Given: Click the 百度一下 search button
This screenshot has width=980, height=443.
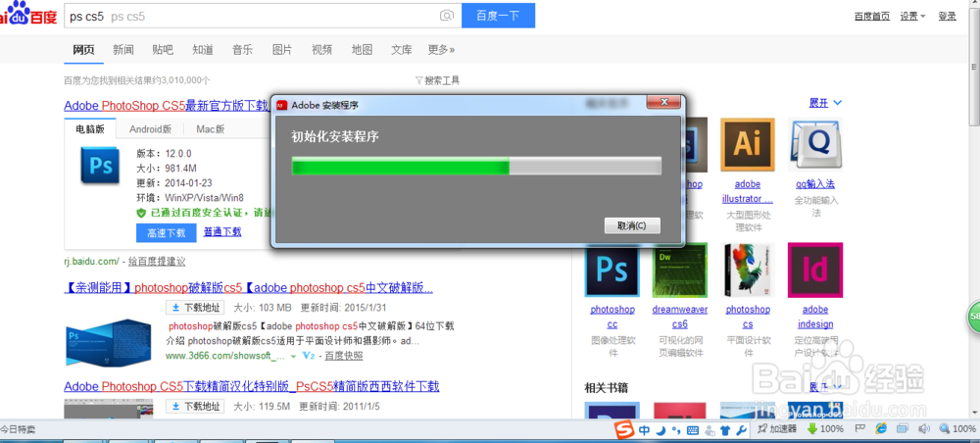Looking at the screenshot, I should click(x=498, y=16).
